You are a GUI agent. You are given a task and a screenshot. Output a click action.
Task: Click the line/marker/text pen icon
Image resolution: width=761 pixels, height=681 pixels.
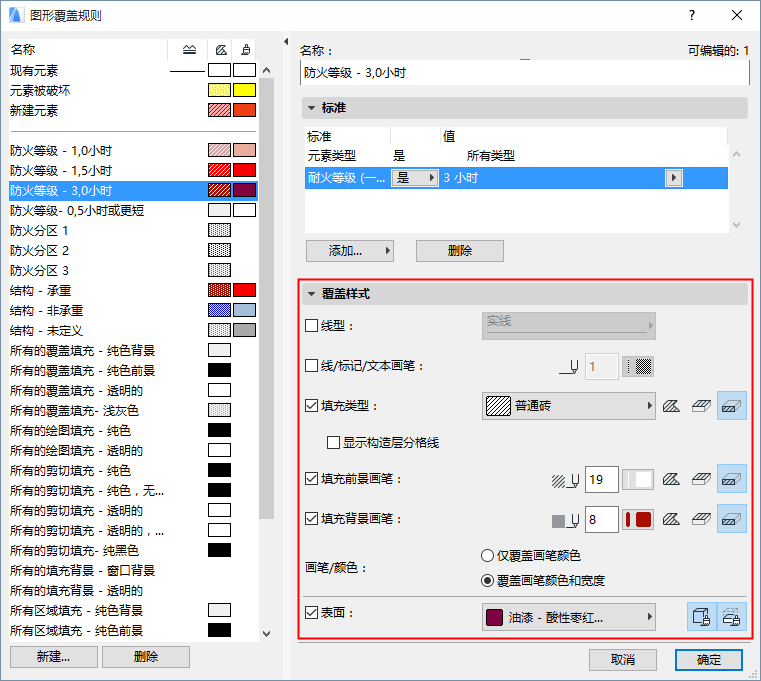coord(569,367)
